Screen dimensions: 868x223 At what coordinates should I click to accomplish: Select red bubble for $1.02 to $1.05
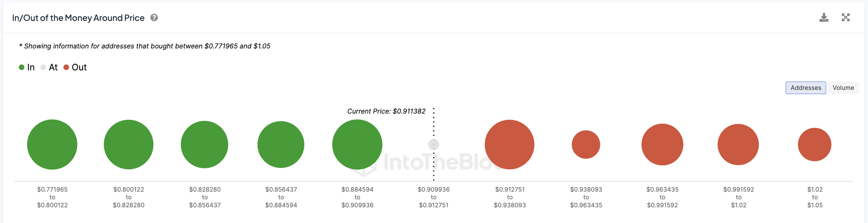[815, 145]
